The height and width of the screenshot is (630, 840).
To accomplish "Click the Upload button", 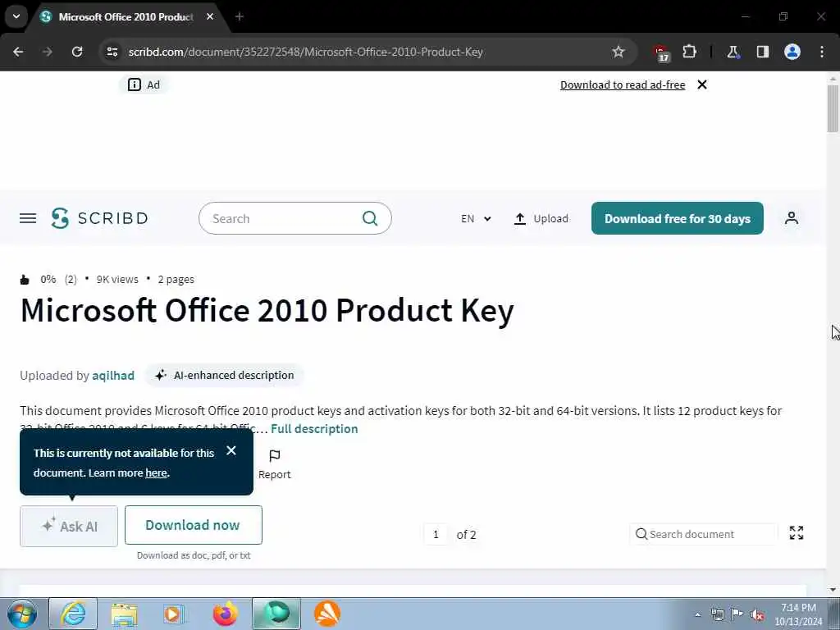I will click(x=541, y=218).
